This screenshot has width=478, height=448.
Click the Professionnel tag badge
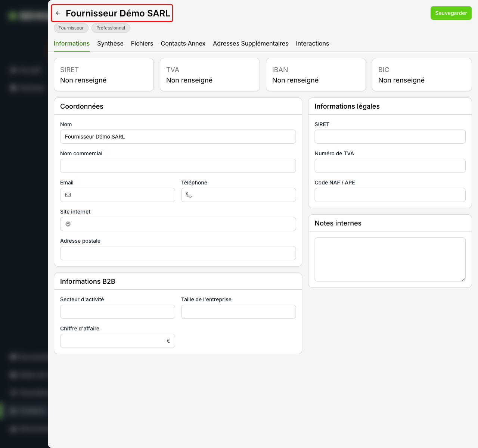111,28
